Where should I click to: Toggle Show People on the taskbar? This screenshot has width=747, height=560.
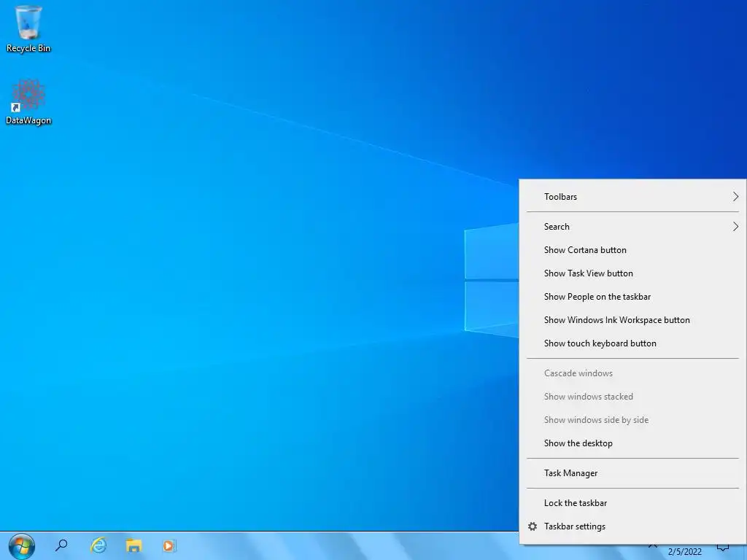pos(632,297)
